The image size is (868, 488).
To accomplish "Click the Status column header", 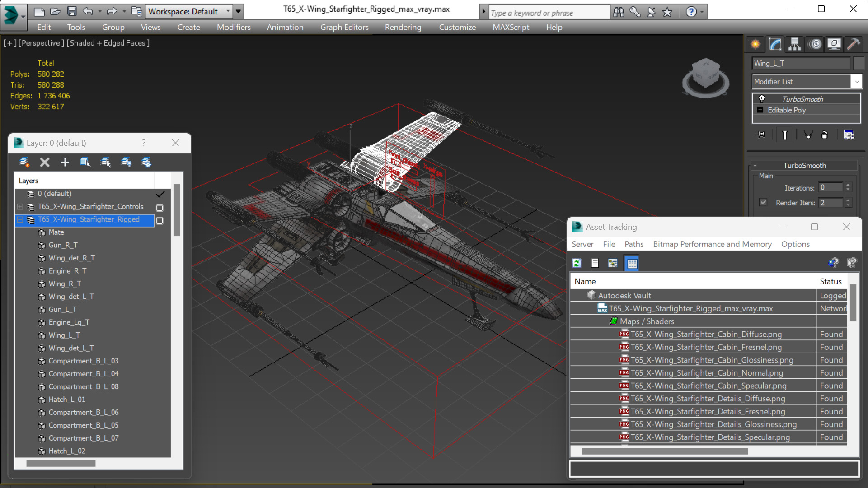I will tap(831, 281).
